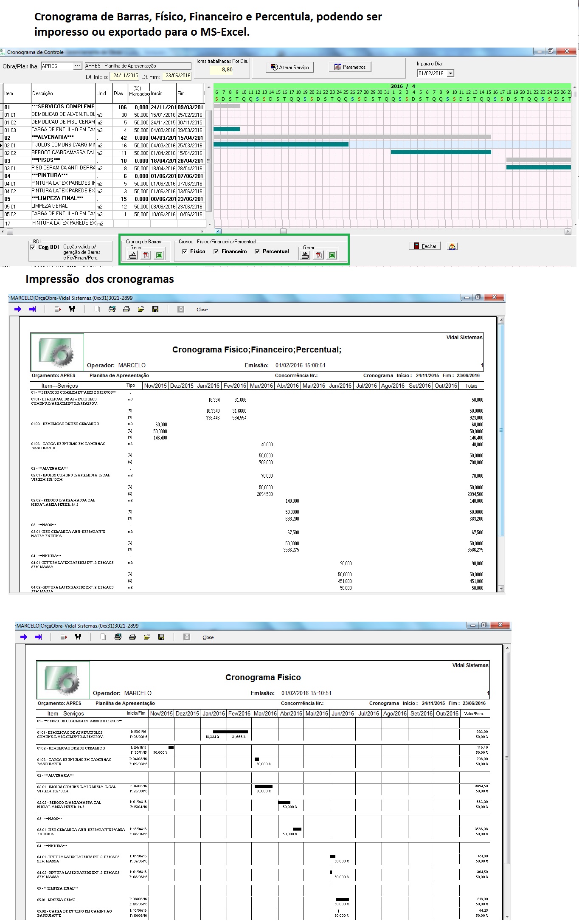Go to last page in upper preview toolbar
This screenshot has height=924, width=579.
[x=32, y=309]
